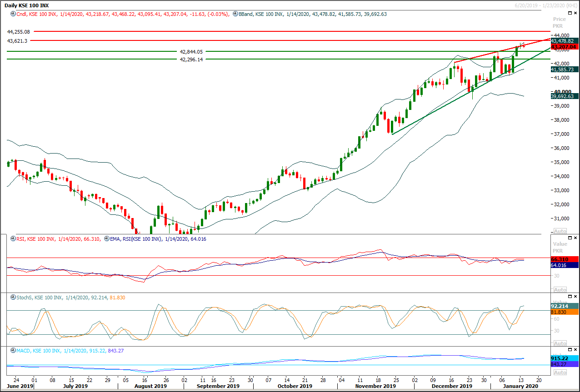Maximize the MACD indicator panel

[x=570, y=350]
